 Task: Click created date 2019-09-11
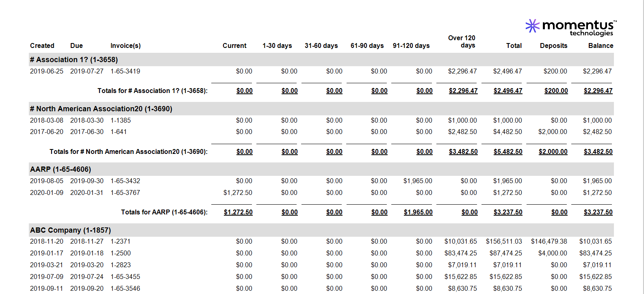pos(47,288)
